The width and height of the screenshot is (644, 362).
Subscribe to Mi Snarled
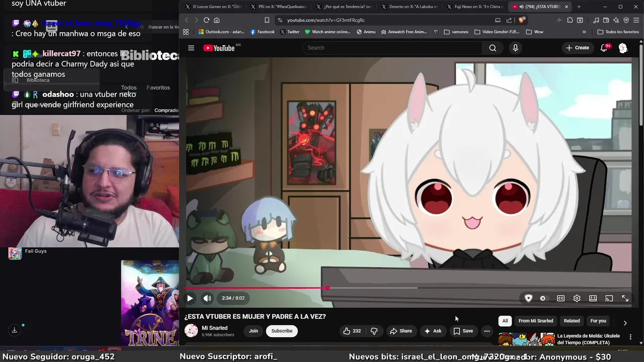pyautogui.click(x=282, y=331)
